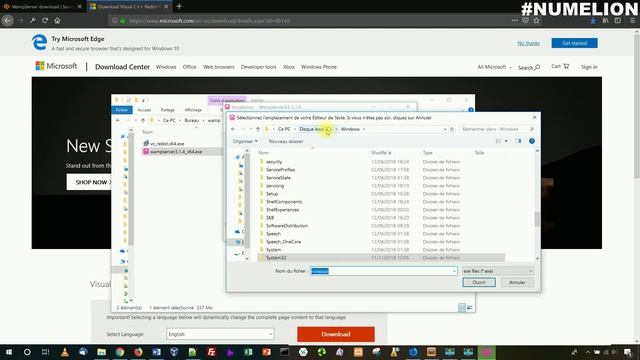Launch VLC from the taskbar
Viewport: 640px width, 360px height.
pyautogui.click(x=64, y=352)
